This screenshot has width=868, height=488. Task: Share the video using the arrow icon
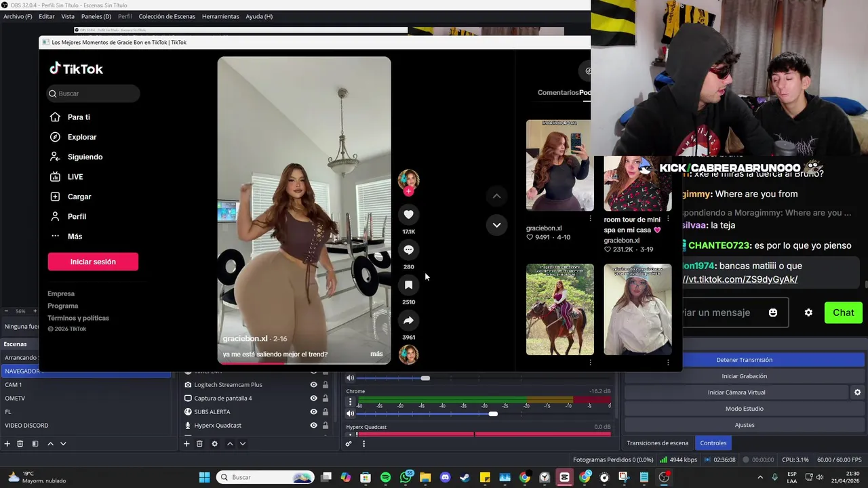[408, 321]
